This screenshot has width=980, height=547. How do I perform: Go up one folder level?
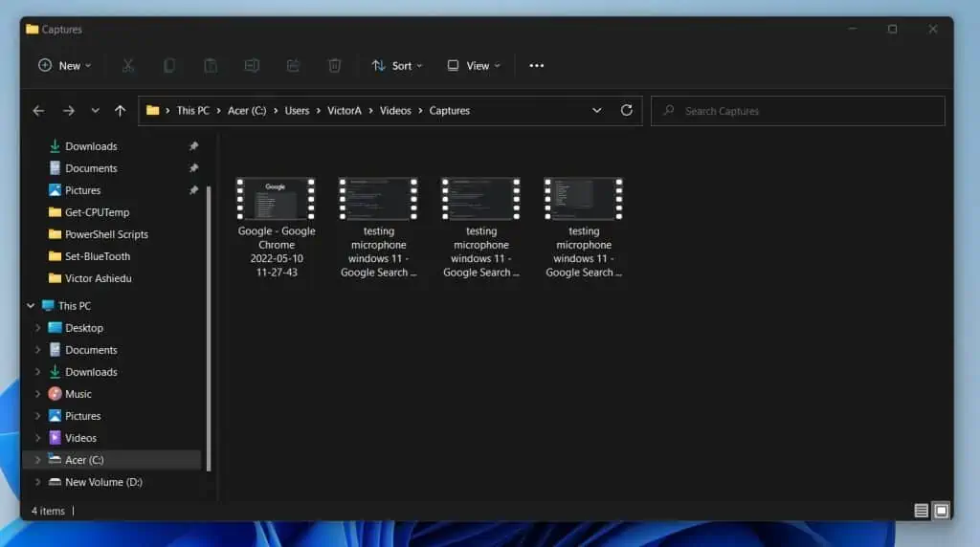pyautogui.click(x=120, y=111)
